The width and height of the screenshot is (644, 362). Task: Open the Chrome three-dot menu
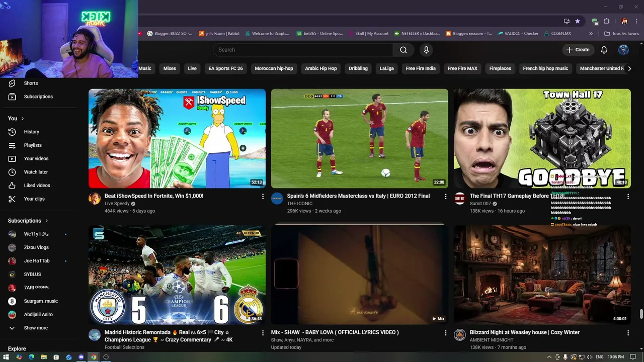point(637,21)
